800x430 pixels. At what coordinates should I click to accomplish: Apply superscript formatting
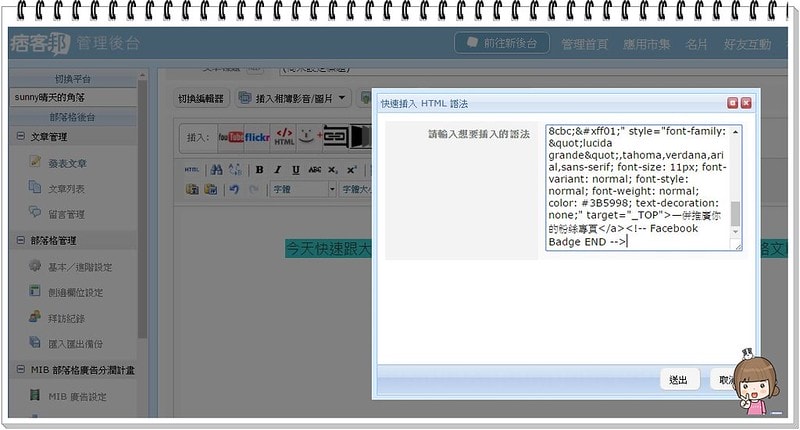[352, 170]
